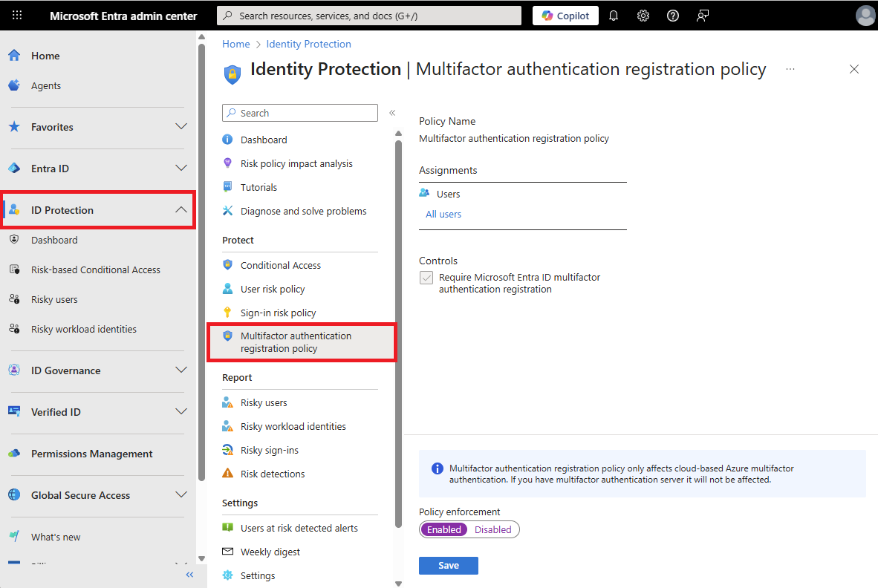Click the blade menu vertical scrollbar
Image resolution: width=878 pixels, height=588 pixels.
(399, 333)
